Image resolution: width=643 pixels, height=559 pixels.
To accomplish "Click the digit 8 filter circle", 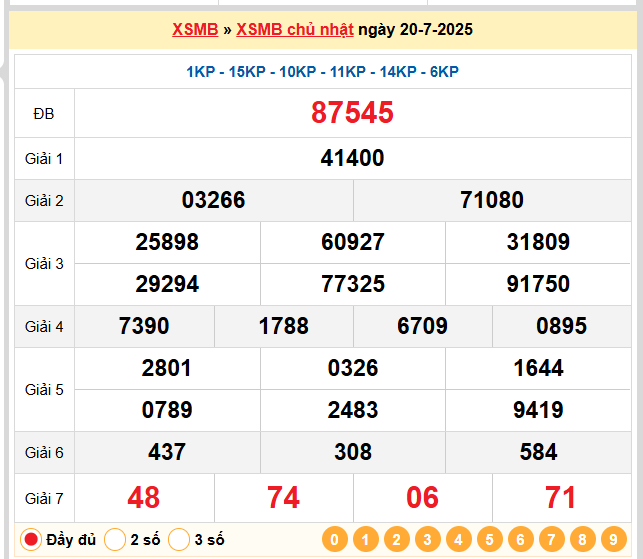I will (x=583, y=539).
